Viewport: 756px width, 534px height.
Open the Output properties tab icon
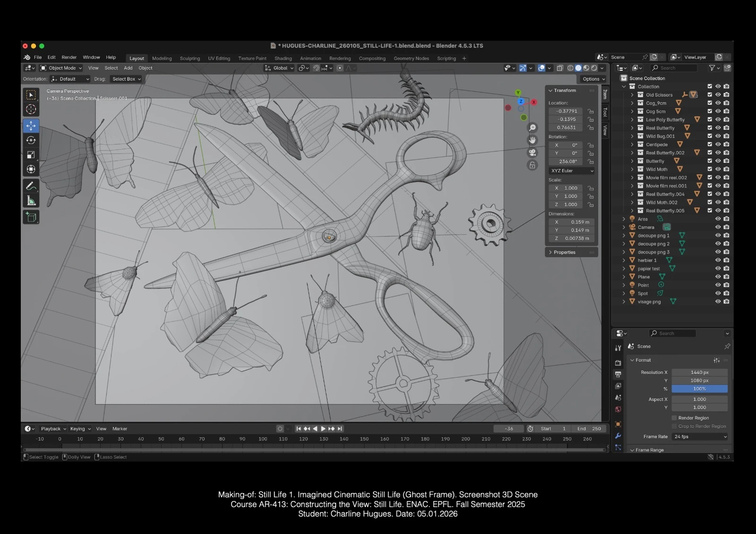(618, 374)
